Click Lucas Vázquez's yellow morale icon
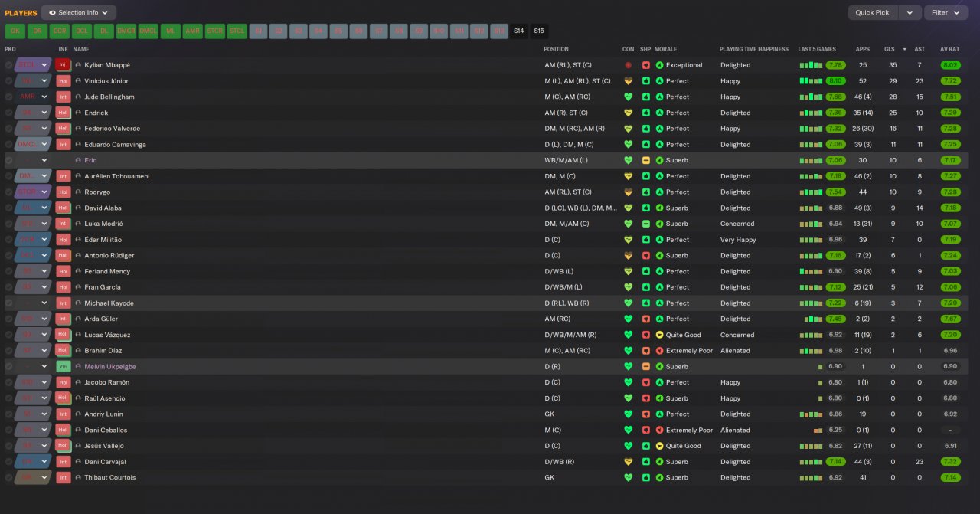Image resolution: width=980 pixels, height=514 pixels. (659, 335)
